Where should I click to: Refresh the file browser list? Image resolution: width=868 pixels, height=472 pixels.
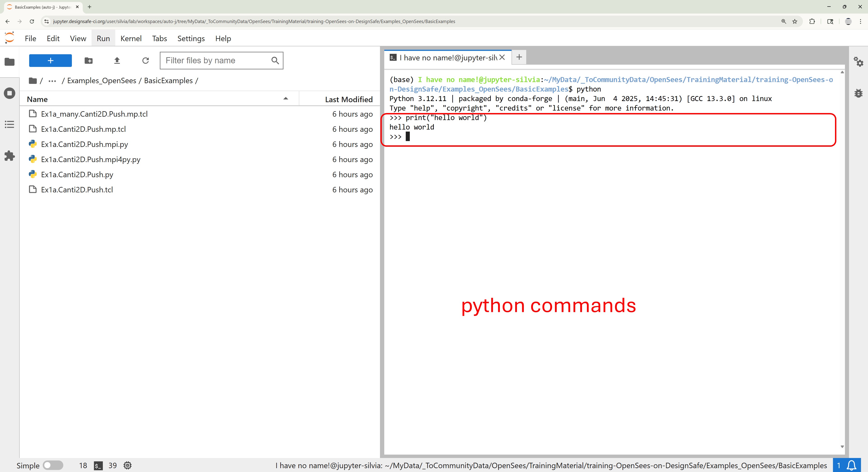[145, 61]
